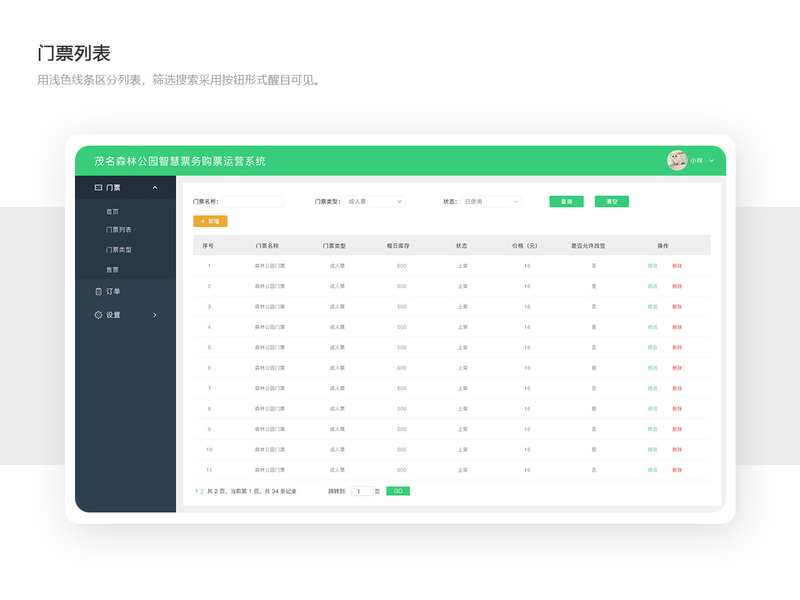Click the user avatar picture in header
Viewport: 800px width, 600px height.
[677, 161]
